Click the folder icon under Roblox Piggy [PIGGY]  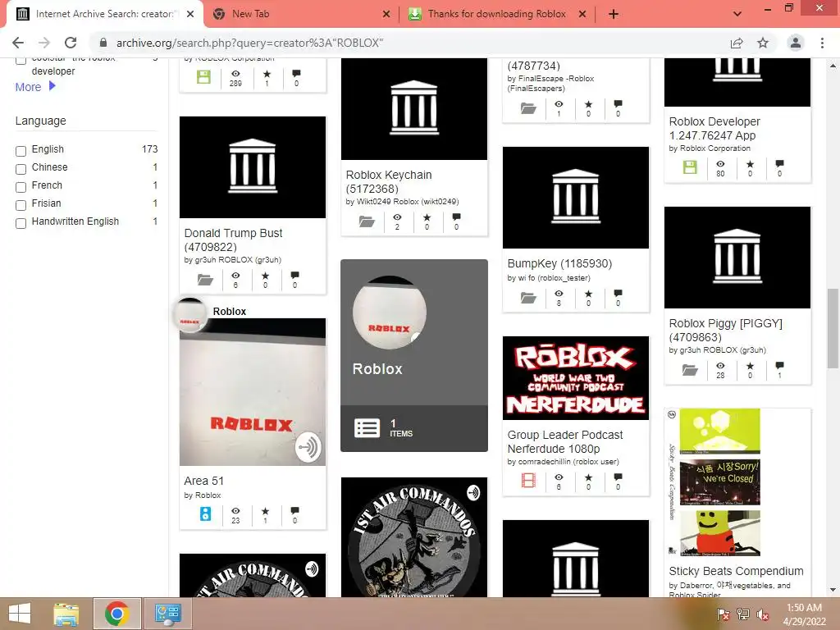pos(690,370)
